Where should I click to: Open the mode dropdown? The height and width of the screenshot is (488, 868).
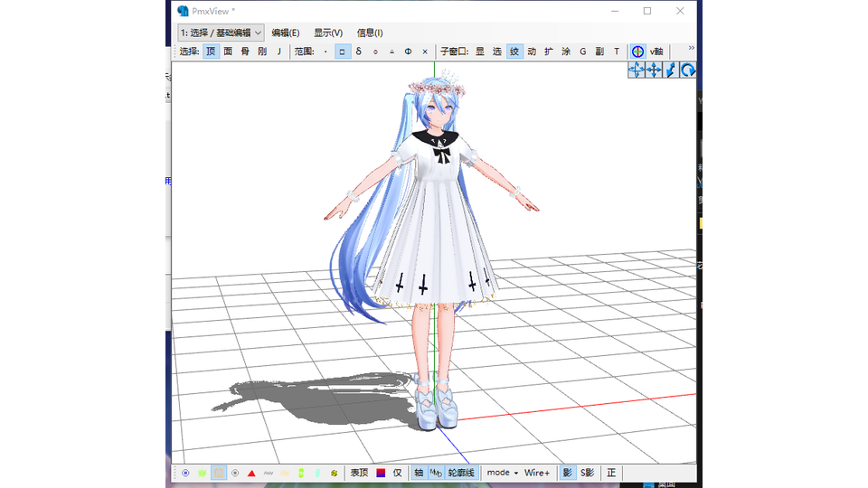click(503, 473)
